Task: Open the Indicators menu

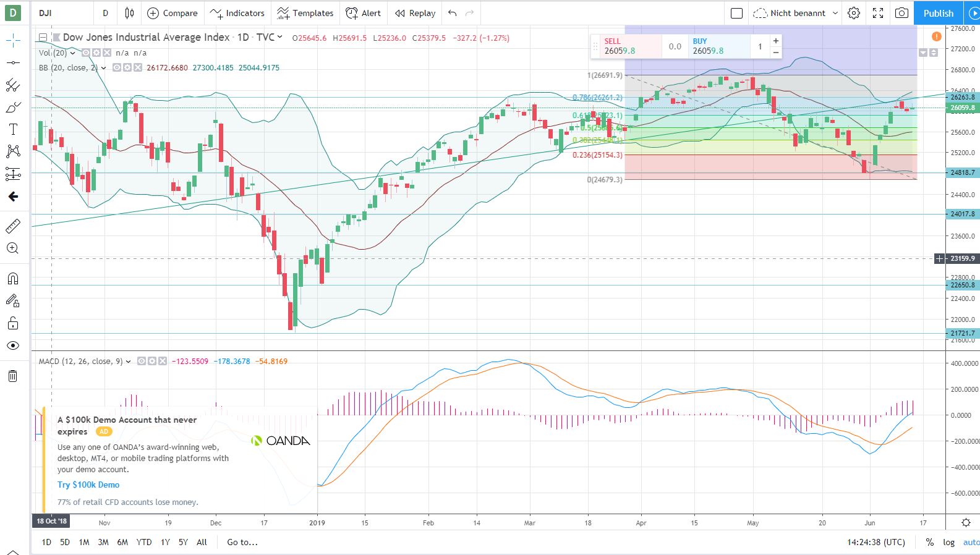Action: click(237, 13)
